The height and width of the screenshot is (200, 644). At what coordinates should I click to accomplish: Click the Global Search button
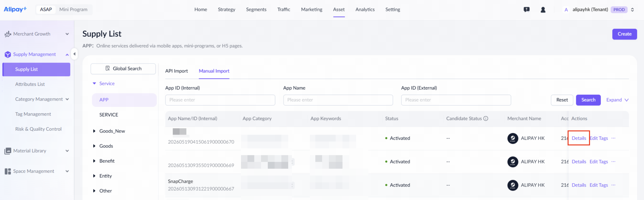coord(123,69)
